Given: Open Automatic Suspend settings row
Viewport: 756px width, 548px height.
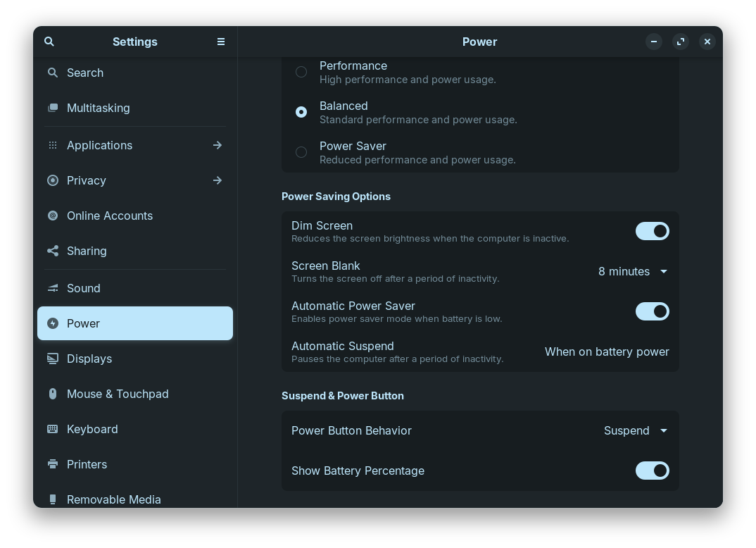Looking at the screenshot, I should 480,351.
